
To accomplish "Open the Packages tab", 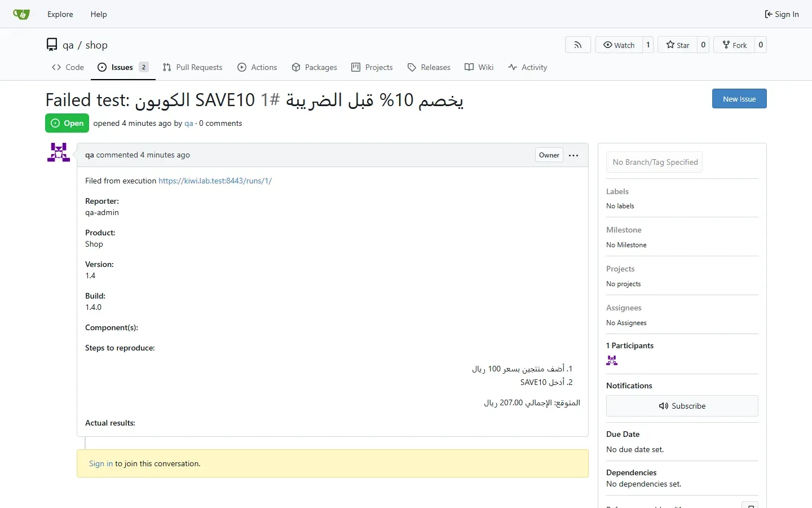I will [314, 67].
